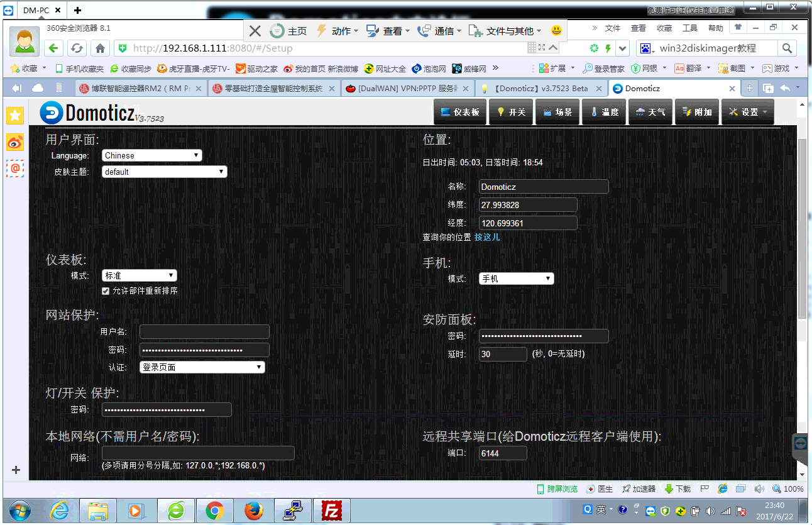The image size is (812, 525).
Task: Click the Domoticz logo
Action: (x=101, y=113)
